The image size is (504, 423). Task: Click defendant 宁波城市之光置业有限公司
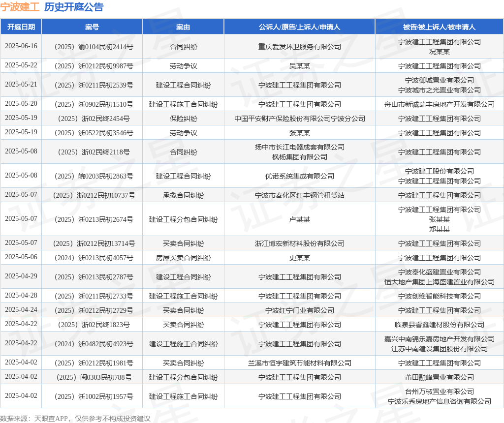[x=440, y=90]
